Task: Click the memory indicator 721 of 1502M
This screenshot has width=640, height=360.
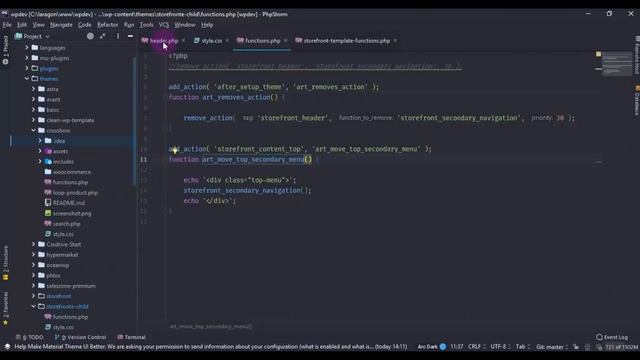Action: [621, 347]
